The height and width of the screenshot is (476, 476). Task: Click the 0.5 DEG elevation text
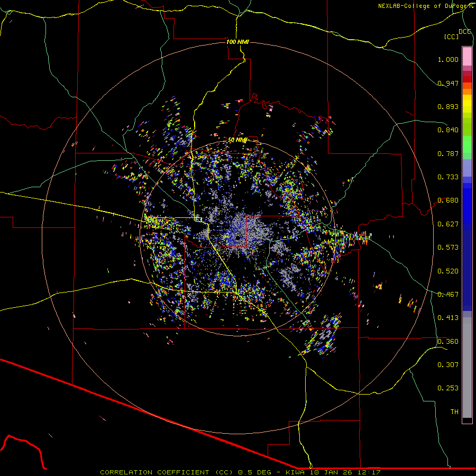[254, 472]
